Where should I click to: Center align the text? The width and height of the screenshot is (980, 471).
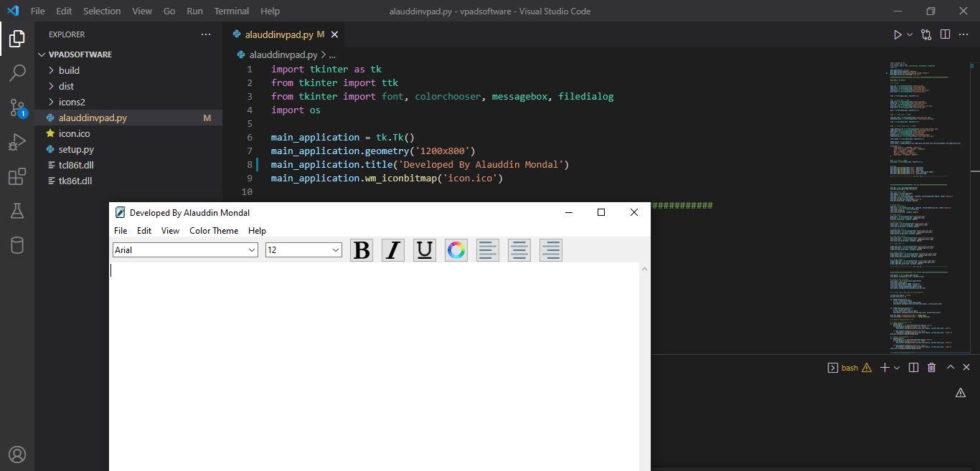click(x=519, y=250)
